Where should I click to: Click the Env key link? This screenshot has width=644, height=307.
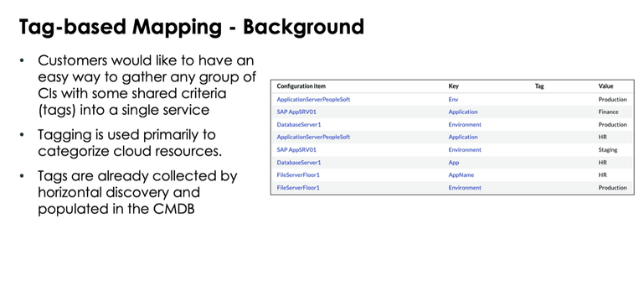click(x=453, y=99)
